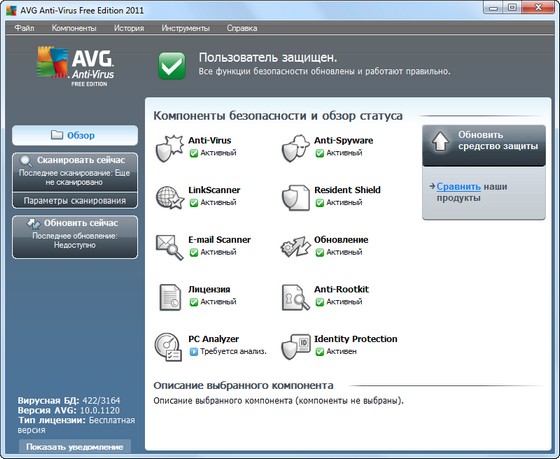The width and height of the screenshot is (560, 459).
Task: Open the Компоненты menu
Action: [74, 28]
